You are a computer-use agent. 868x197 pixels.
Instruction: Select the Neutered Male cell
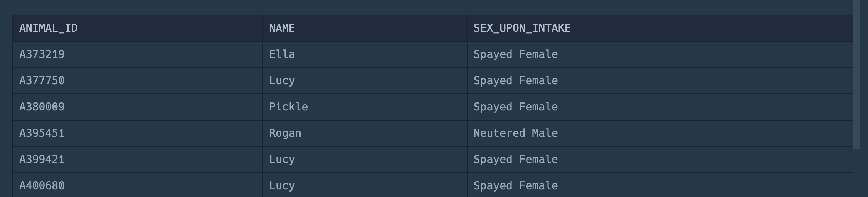pos(660,133)
